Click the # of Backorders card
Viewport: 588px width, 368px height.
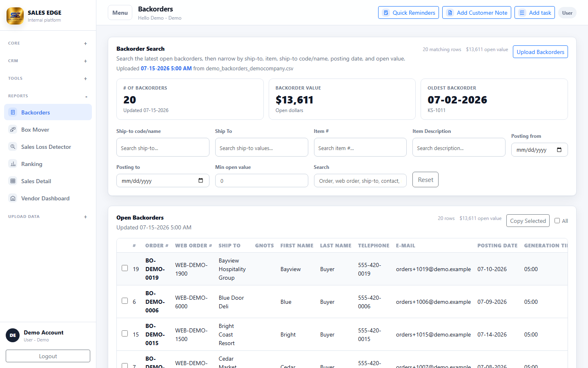190,99
